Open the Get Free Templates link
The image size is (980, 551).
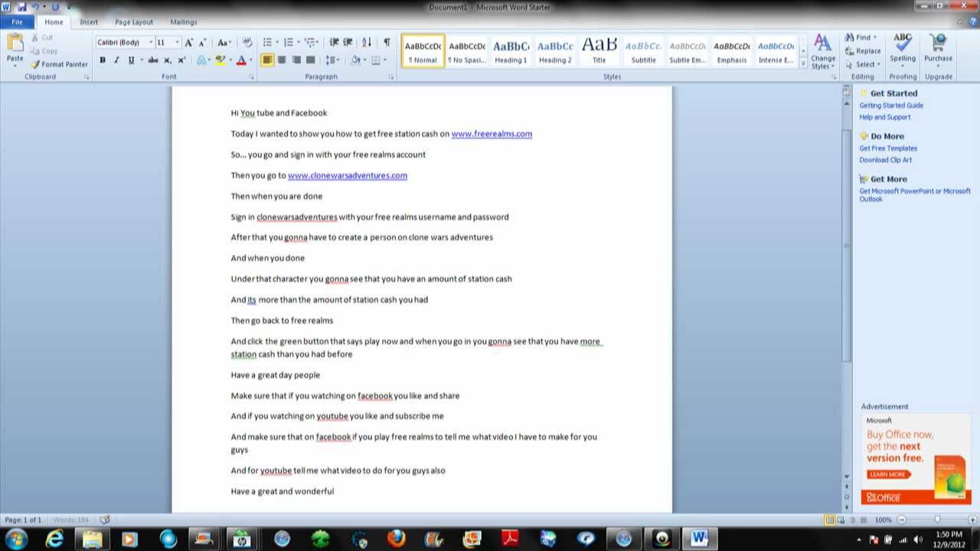[x=888, y=148]
